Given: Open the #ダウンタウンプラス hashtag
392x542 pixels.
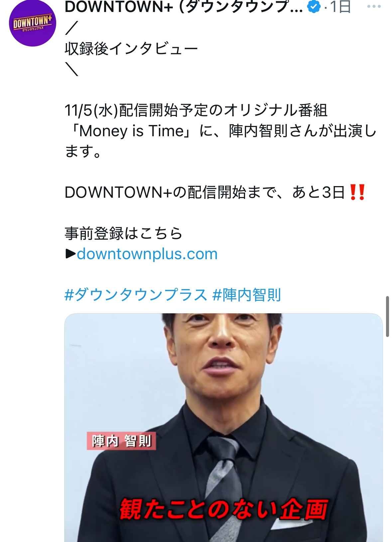Looking at the screenshot, I should click(x=136, y=295).
